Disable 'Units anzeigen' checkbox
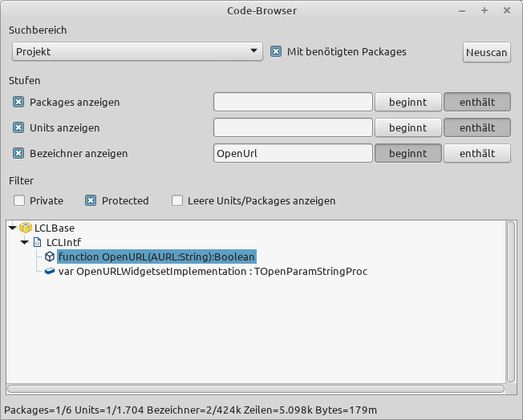The image size is (523, 420). click(x=18, y=127)
